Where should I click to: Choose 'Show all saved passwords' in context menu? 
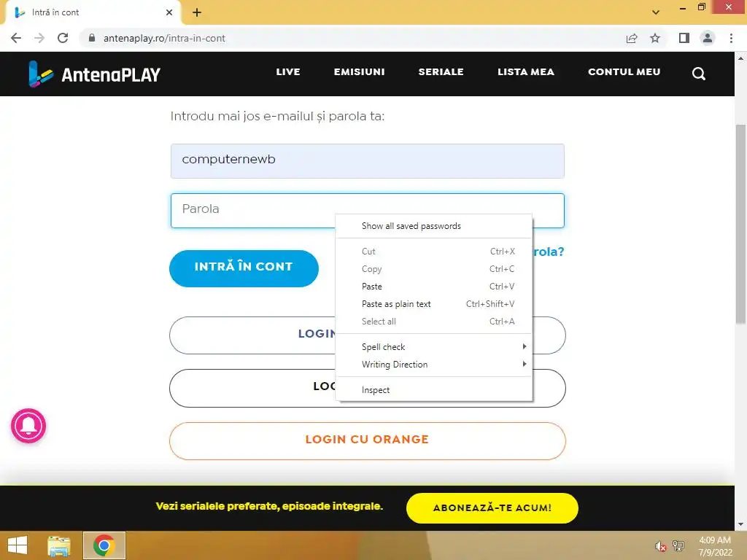pos(433,226)
